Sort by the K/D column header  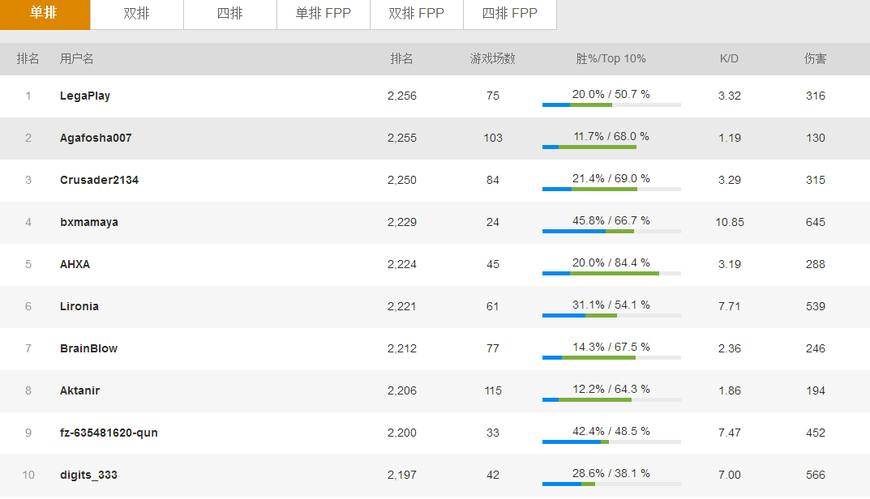(729, 59)
